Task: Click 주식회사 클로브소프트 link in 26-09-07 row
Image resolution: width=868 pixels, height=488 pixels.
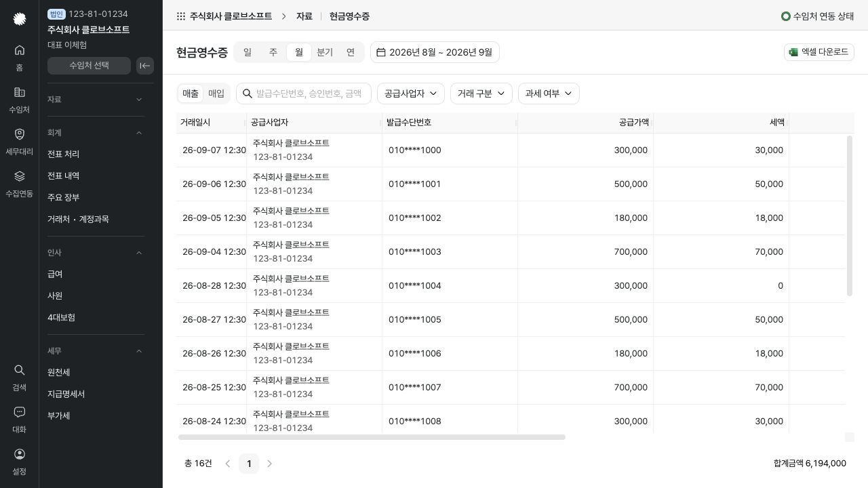Action: click(x=291, y=143)
